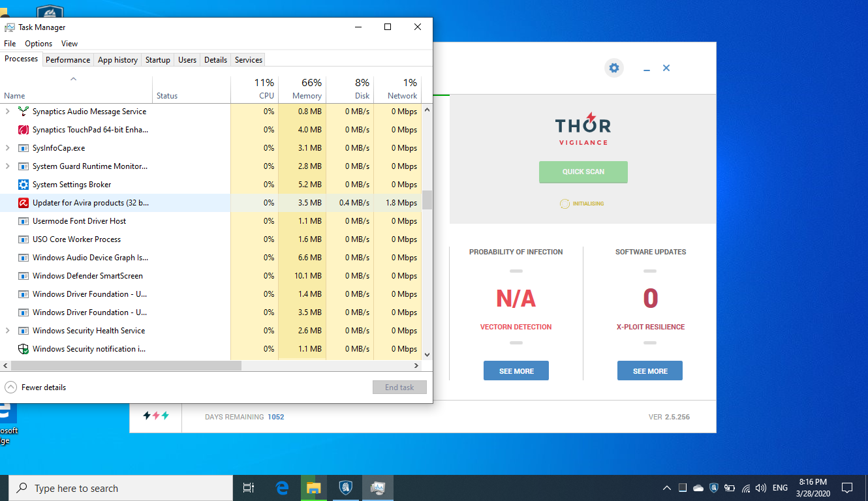868x501 pixels.
Task: Launch Microsoft Edge from the taskbar
Action: point(282,488)
